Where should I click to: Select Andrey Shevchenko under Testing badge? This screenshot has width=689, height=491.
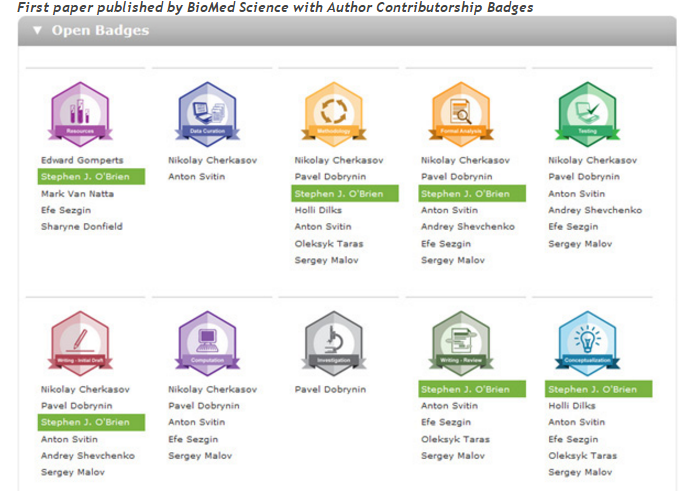coord(595,210)
